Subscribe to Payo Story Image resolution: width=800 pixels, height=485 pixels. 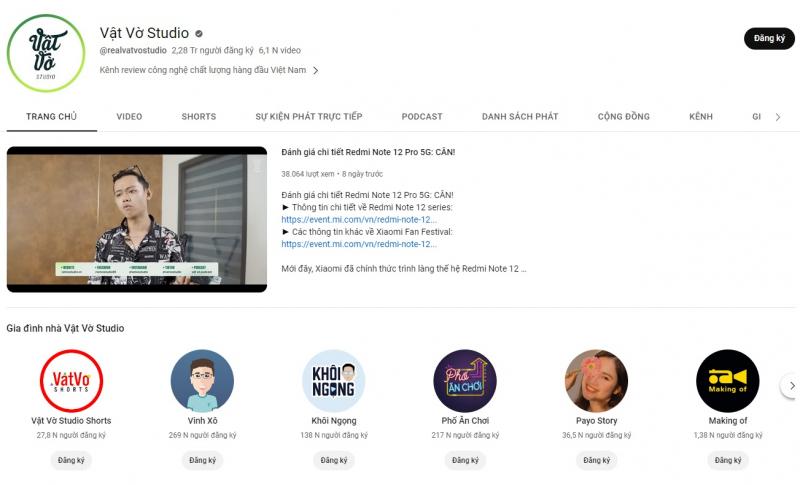click(596, 460)
